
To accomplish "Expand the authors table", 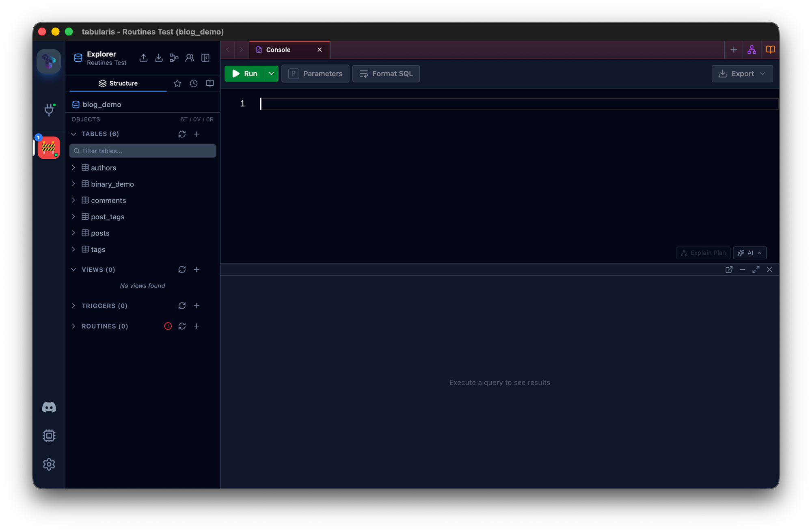I will point(73,168).
